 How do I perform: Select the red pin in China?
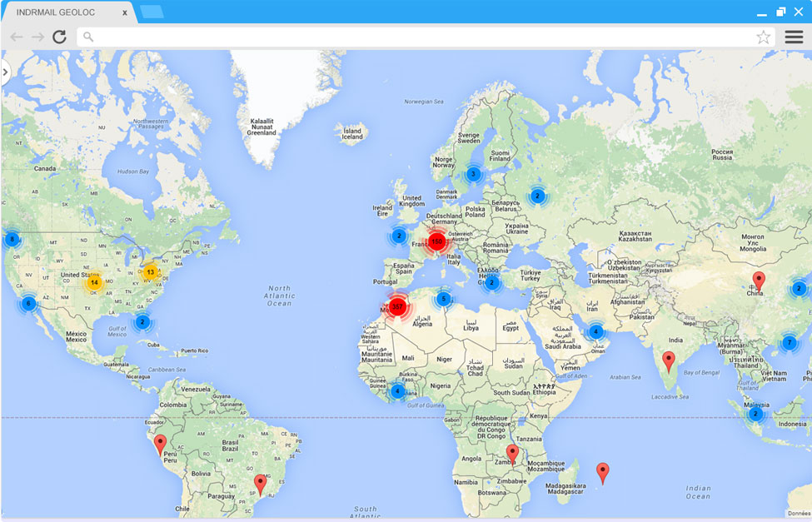coord(759,282)
